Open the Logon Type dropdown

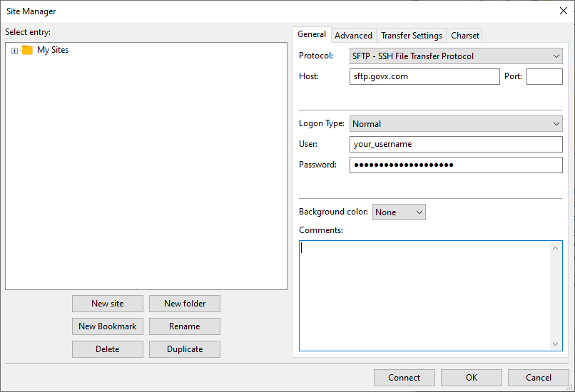point(456,124)
